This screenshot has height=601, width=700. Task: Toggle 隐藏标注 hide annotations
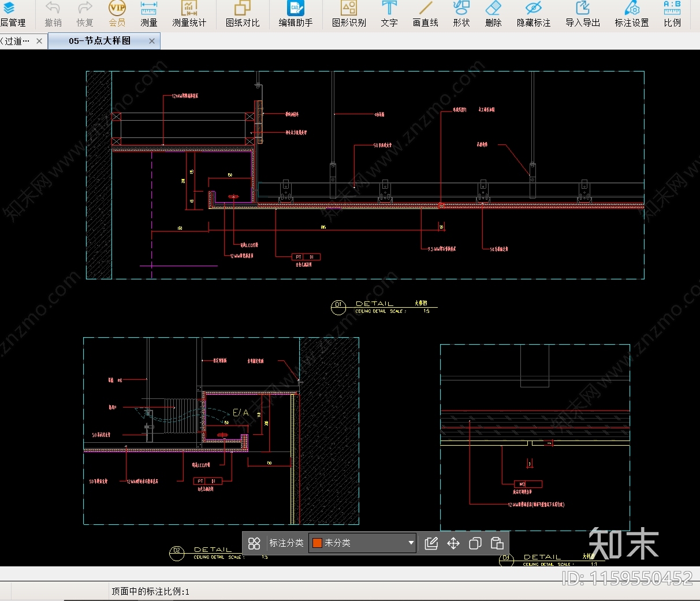pos(534,14)
